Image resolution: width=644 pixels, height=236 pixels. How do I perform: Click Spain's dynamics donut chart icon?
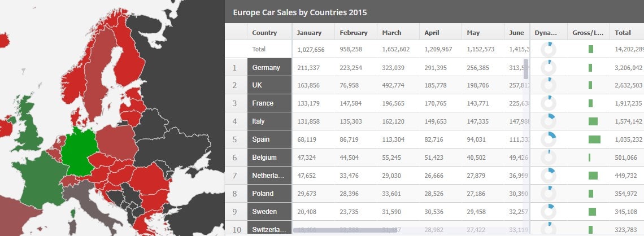coord(548,139)
